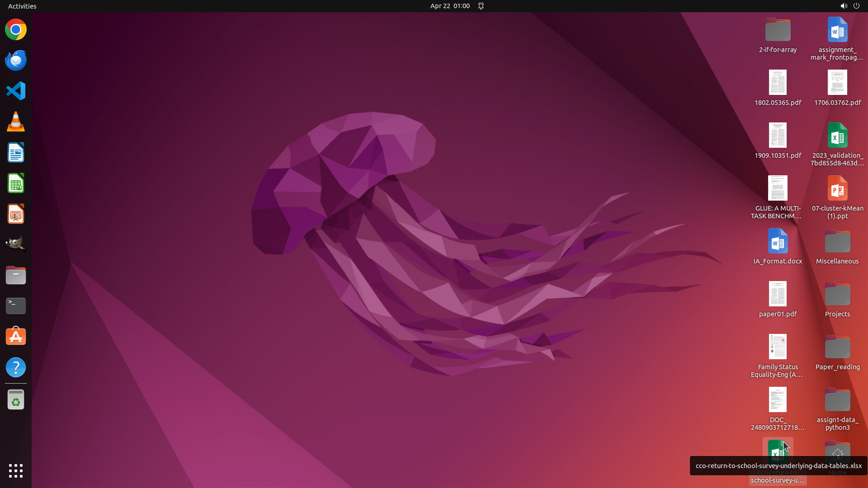This screenshot has width=868, height=488.
Task: Launch Thunderbird mail client
Action: 16,60
